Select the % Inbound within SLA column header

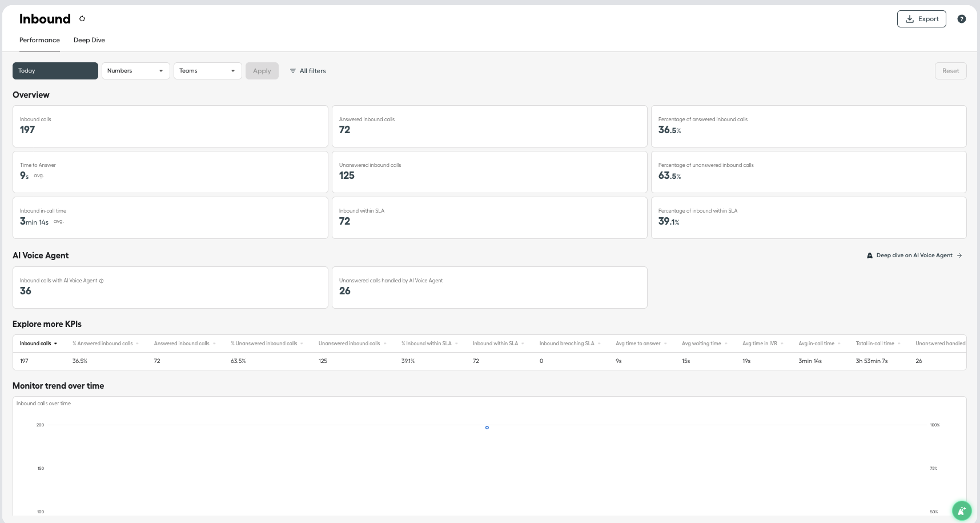pyautogui.click(x=429, y=344)
